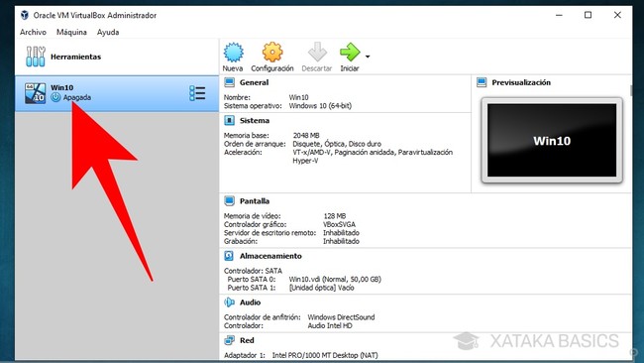Click the Win10 preview thumbnail
The height and width of the screenshot is (363, 644).
pyautogui.click(x=552, y=140)
